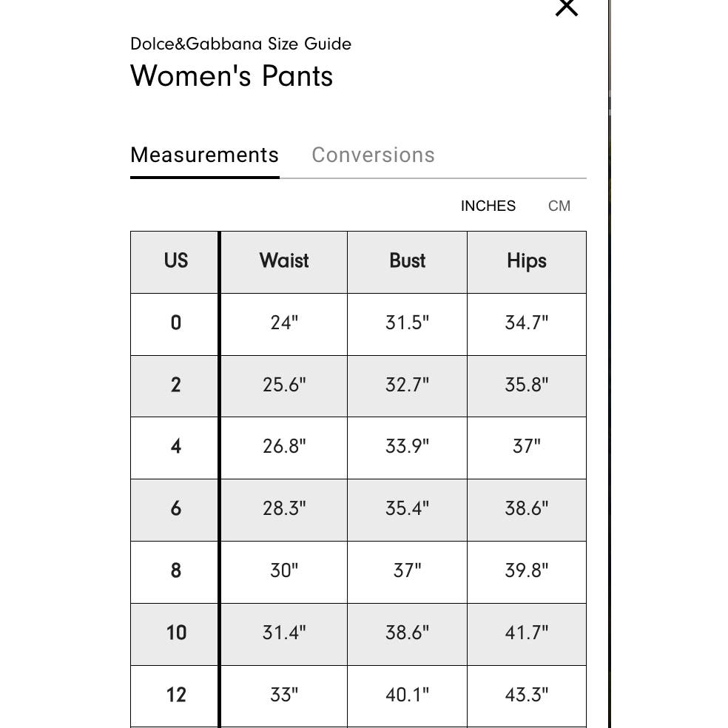728x728 pixels.
Task: Switch to the Conversions tab
Action: 373,155
